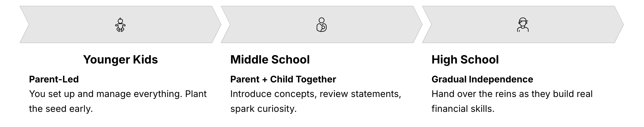Click the text "the seed early."

61,109
